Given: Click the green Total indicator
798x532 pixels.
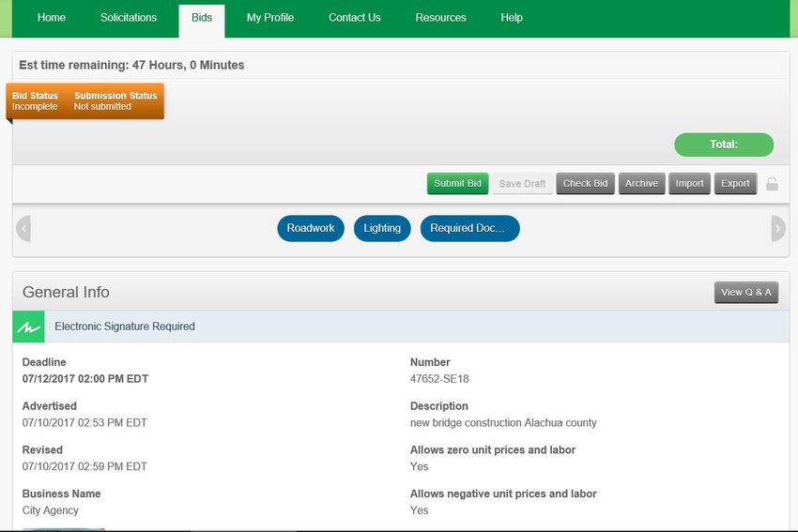Looking at the screenshot, I should click(724, 144).
